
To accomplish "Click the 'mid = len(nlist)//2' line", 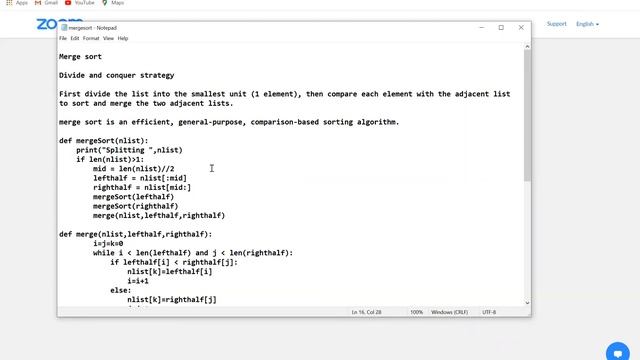I will pos(133,169).
